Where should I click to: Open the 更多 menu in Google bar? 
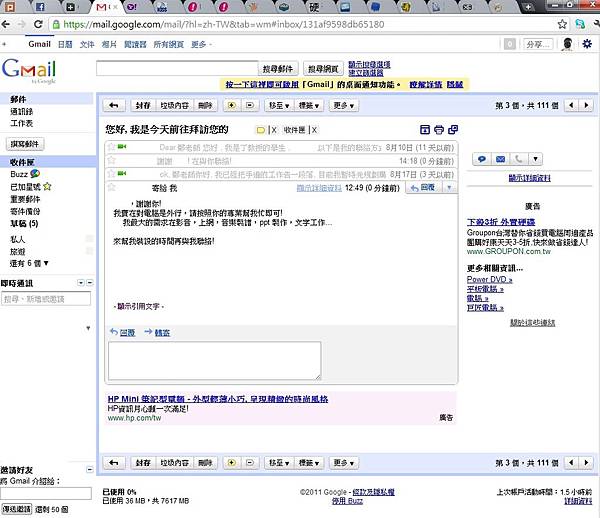201,45
